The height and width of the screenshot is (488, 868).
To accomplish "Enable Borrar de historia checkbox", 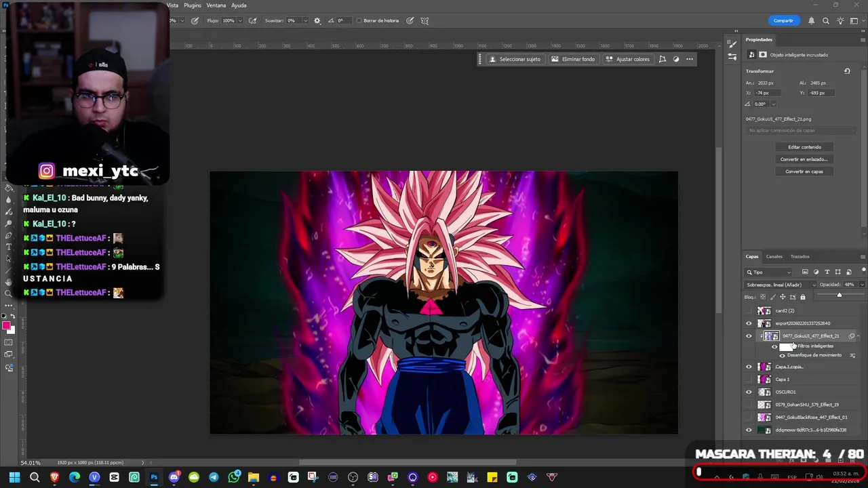I will 359,20.
